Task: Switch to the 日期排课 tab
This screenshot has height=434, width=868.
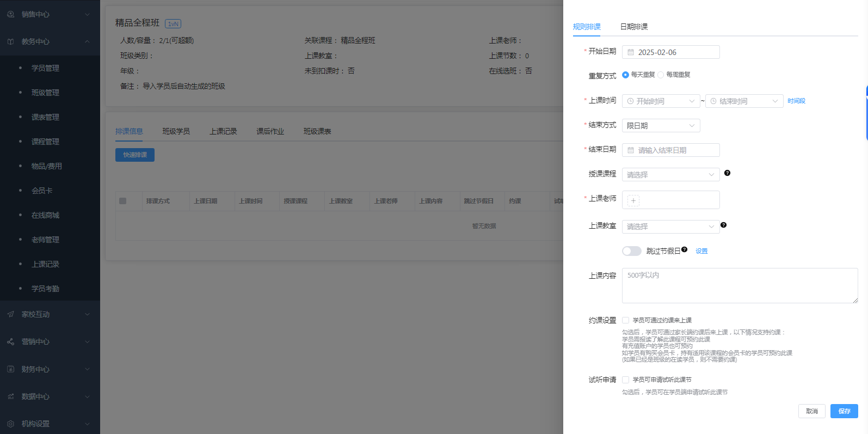Action: 634,27
